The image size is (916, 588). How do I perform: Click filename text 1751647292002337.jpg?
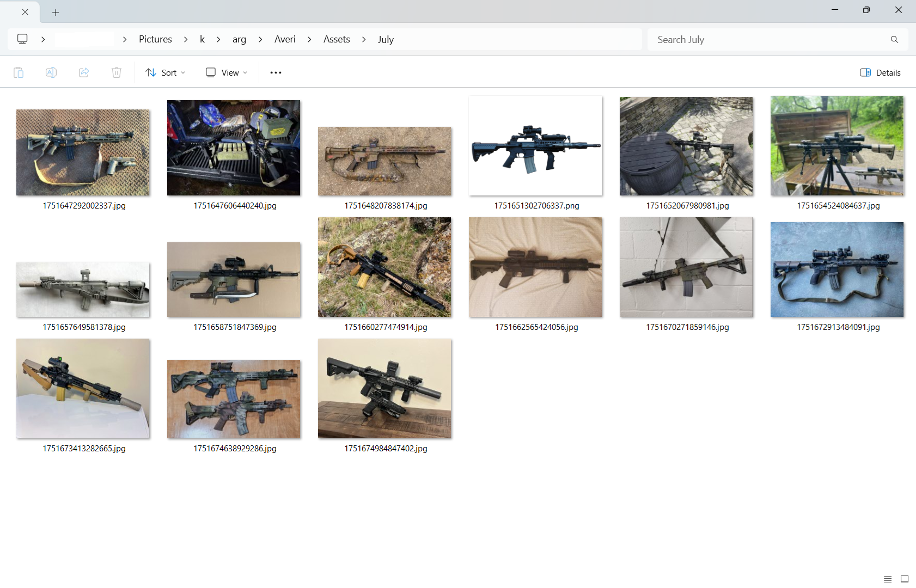84,206
